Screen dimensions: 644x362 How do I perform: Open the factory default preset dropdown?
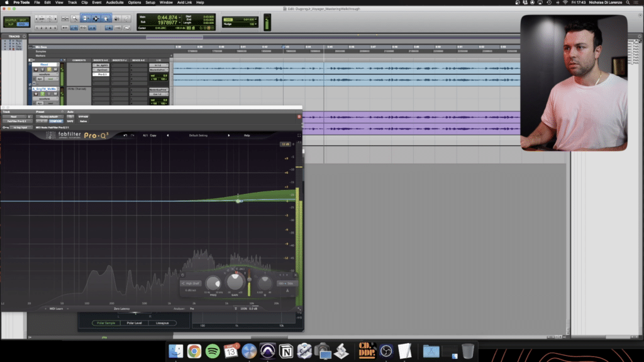point(49,117)
